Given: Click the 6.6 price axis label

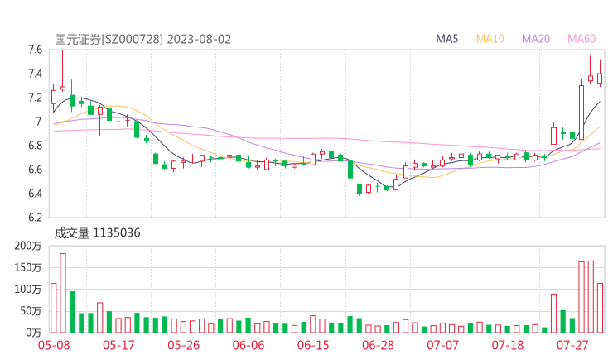Looking at the screenshot, I should coord(35,170).
